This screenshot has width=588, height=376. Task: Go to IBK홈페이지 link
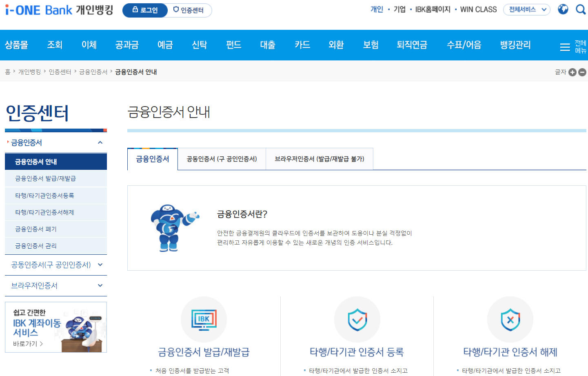[x=433, y=9]
